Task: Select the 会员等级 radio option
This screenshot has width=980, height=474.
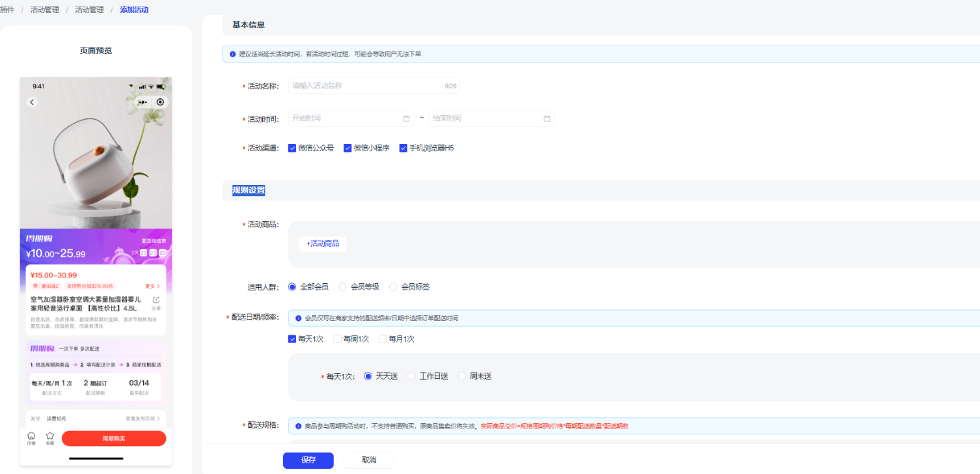Action: [x=343, y=286]
